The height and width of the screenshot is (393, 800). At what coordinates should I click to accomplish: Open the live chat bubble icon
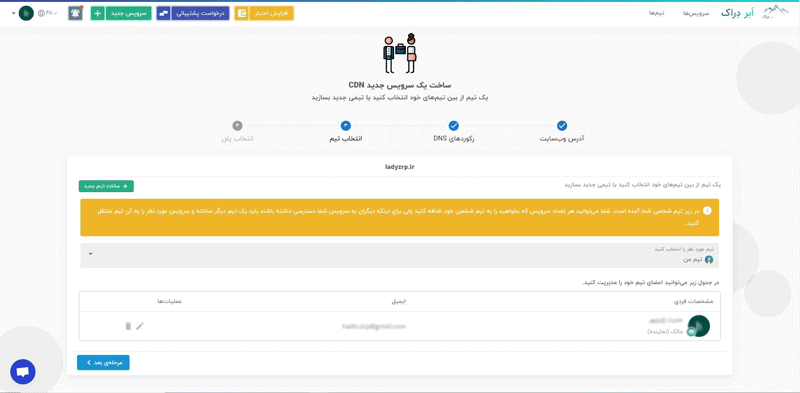click(x=22, y=372)
